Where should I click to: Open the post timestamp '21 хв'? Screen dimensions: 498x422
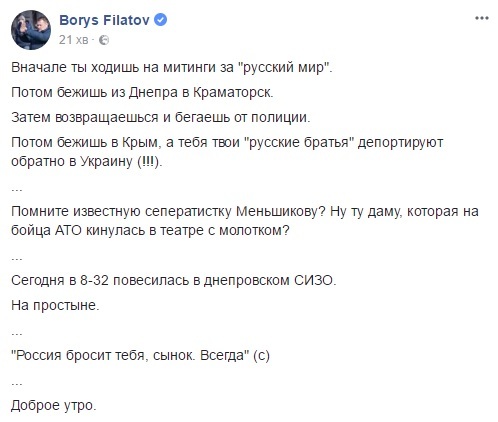[x=74, y=40]
